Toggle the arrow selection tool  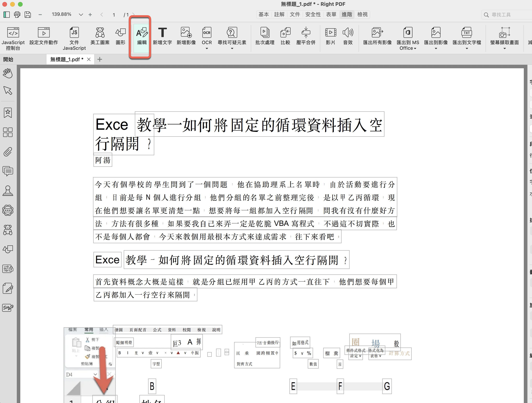[8, 91]
